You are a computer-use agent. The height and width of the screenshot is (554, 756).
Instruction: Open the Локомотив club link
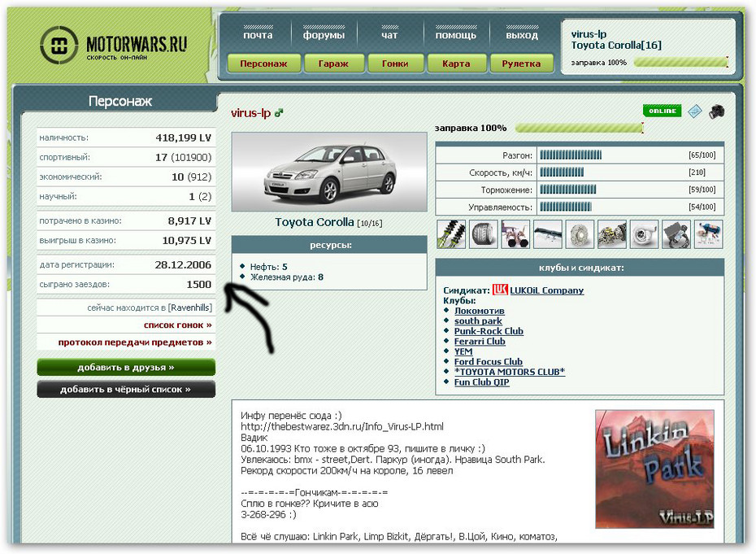pos(480,311)
